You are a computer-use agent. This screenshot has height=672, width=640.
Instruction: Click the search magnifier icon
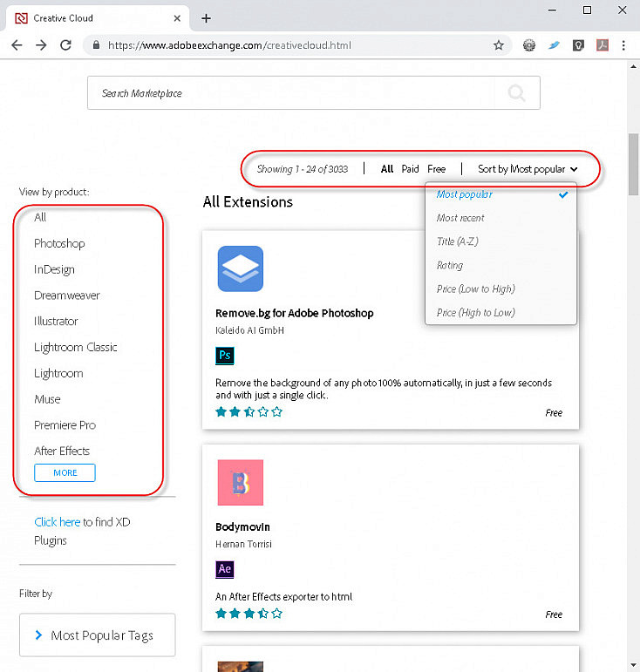coord(516,93)
